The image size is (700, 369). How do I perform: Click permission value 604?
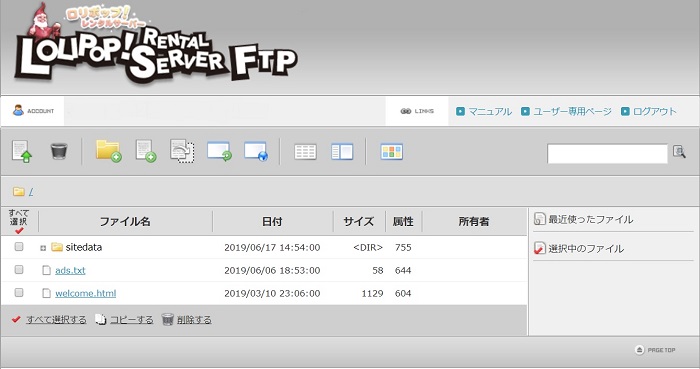[403, 294]
